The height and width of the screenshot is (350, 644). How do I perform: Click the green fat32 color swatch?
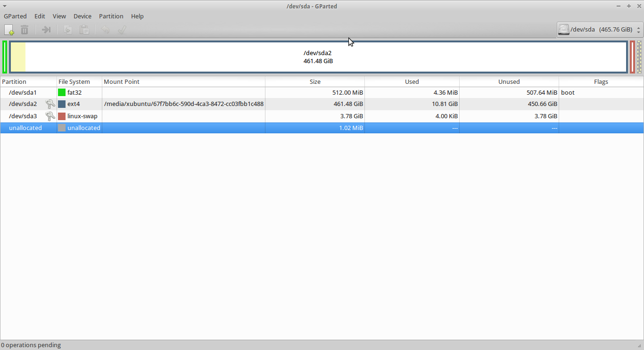pyautogui.click(x=62, y=92)
